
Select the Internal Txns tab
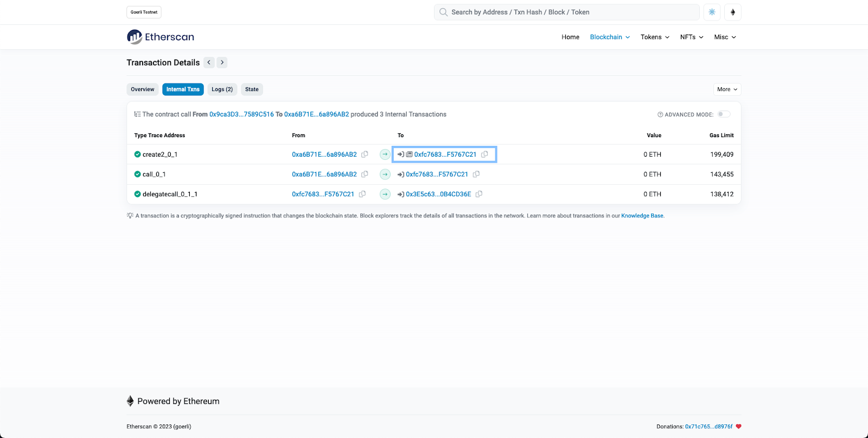point(183,89)
